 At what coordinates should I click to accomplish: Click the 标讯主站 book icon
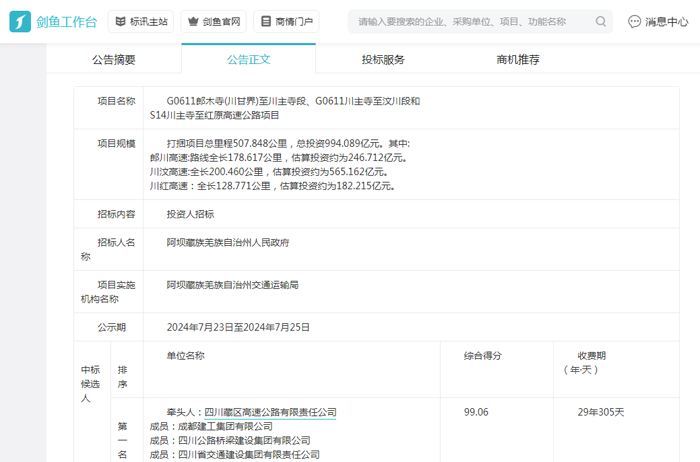point(121,21)
